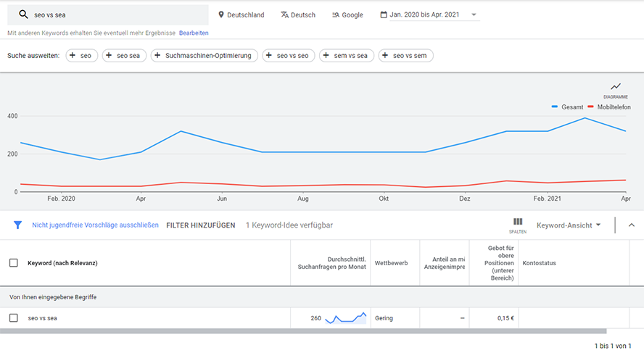Click 'Von Ihnen eingegebene Begriffe' group header
This screenshot has width=644, height=358.
[53, 297]
